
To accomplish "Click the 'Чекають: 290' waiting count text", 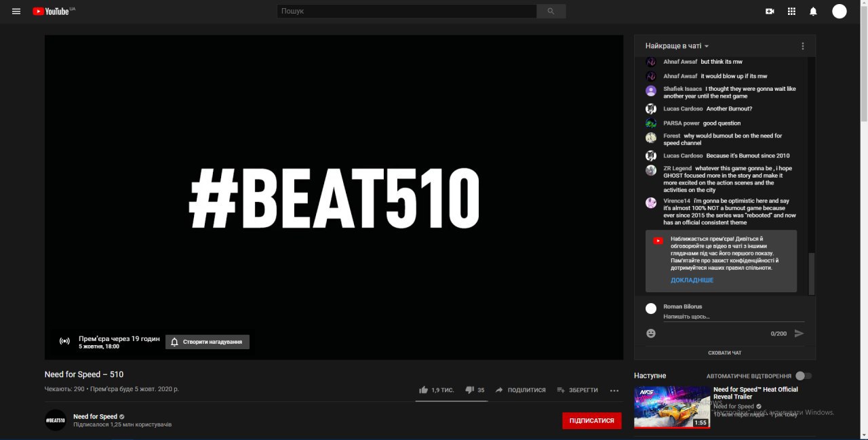I will 64,389.
